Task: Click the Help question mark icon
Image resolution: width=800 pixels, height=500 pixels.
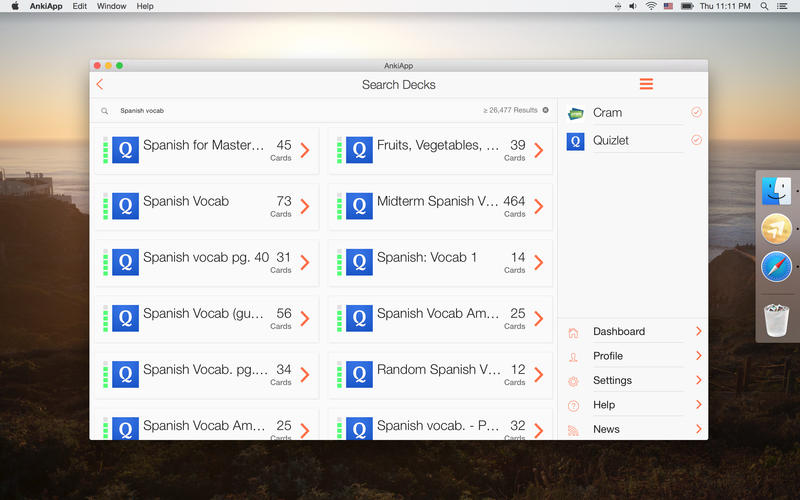Action: [x=573, y=405]
